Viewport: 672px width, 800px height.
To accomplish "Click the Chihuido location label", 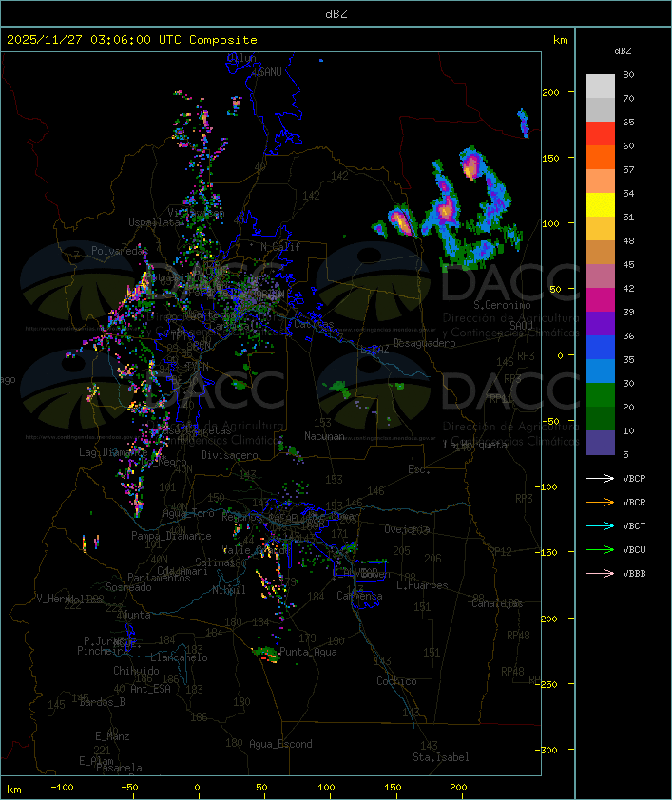I will 136,671.
